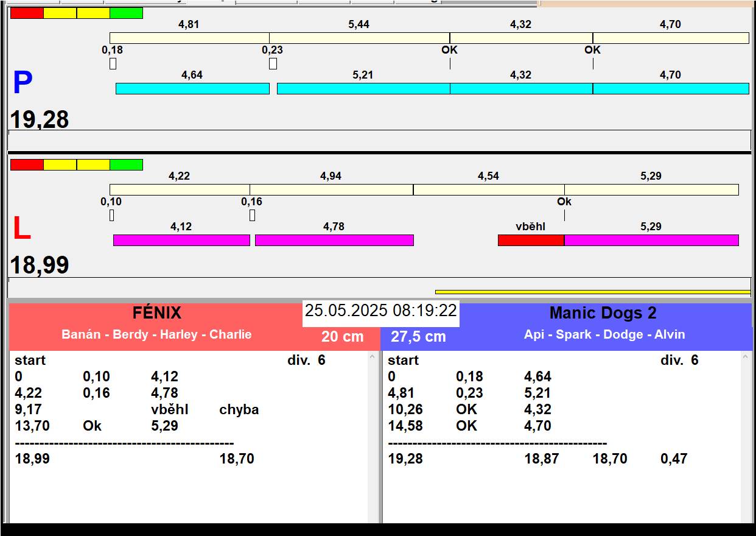Select the cream 4,81 bar in lane P
756x536 pixels.
click(x=189, y=38)
